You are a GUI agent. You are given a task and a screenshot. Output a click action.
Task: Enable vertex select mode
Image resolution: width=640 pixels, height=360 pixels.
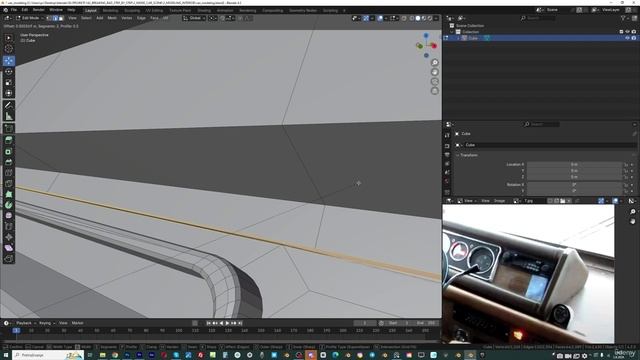49,18
